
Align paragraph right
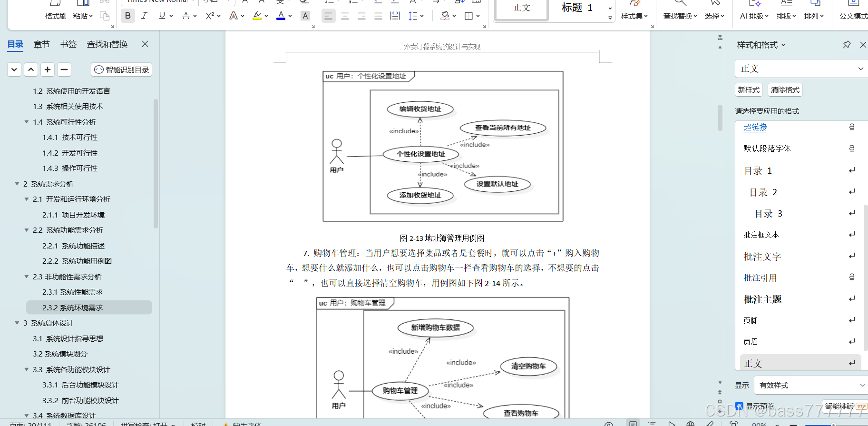[x=361, y=16]
